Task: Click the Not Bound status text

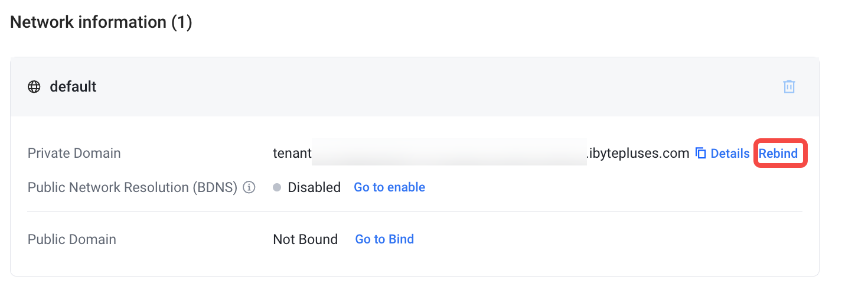Action: tap(305, 240)
